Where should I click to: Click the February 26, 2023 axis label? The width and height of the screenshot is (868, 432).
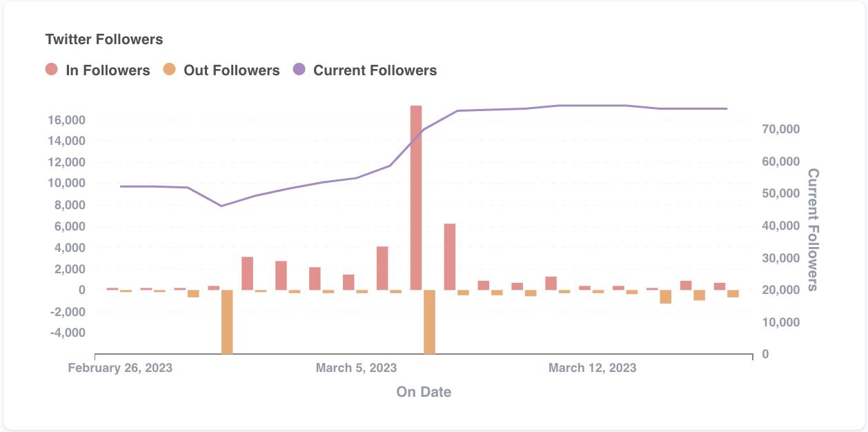(x=120, y=368)
